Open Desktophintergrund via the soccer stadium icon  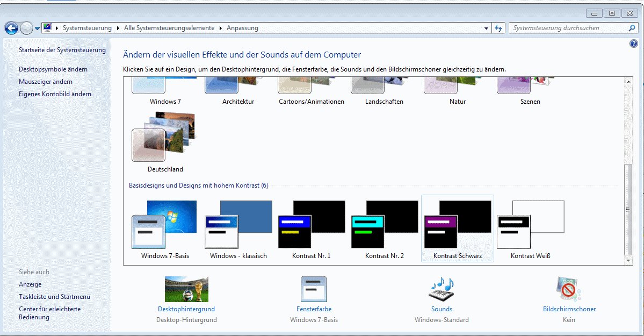tap(186, 289)
